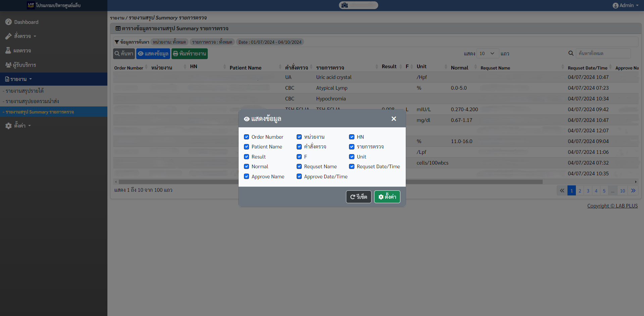Disable the Approve Date/Time checkbox
The width and height of the screenshot is (644, 316).
(x=299, y=177)
